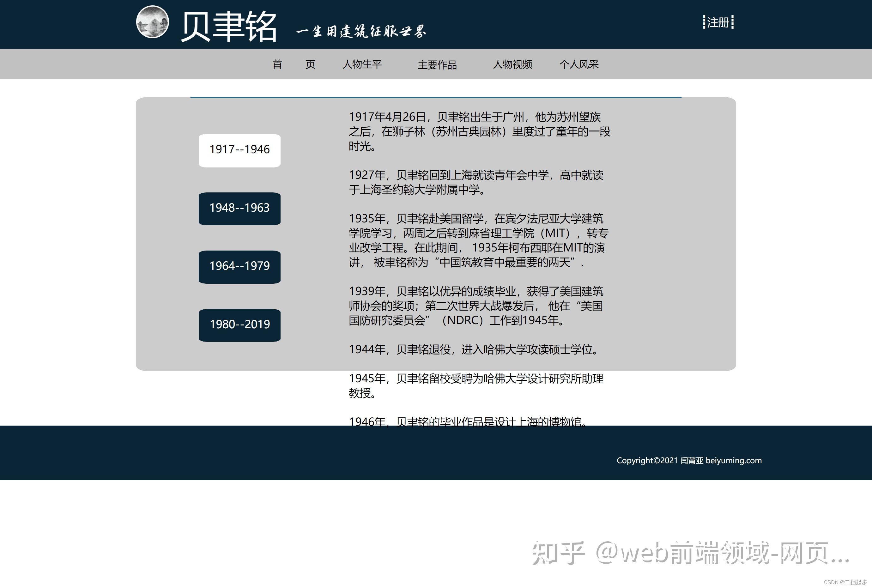The width and height of the screenshot is (872, 588).
Task: Switch to the 1964--1979 period
Action: 239,267
